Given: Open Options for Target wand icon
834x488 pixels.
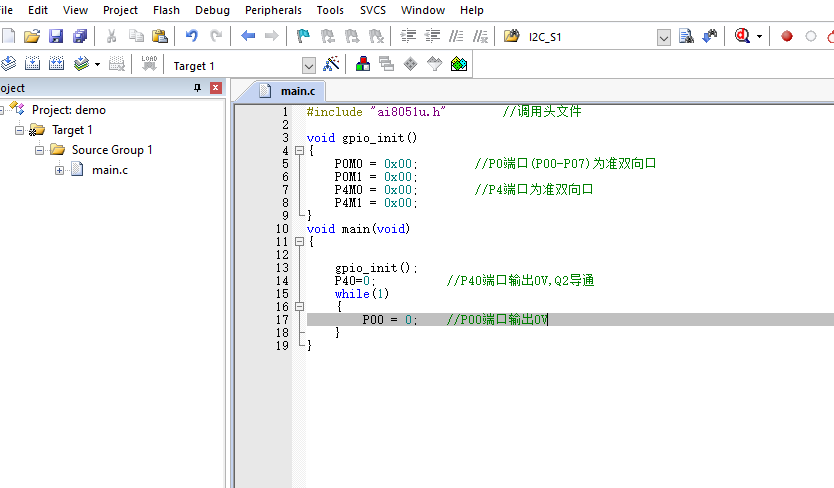Looking at the screenshot, I should click(x=331, y=64).
